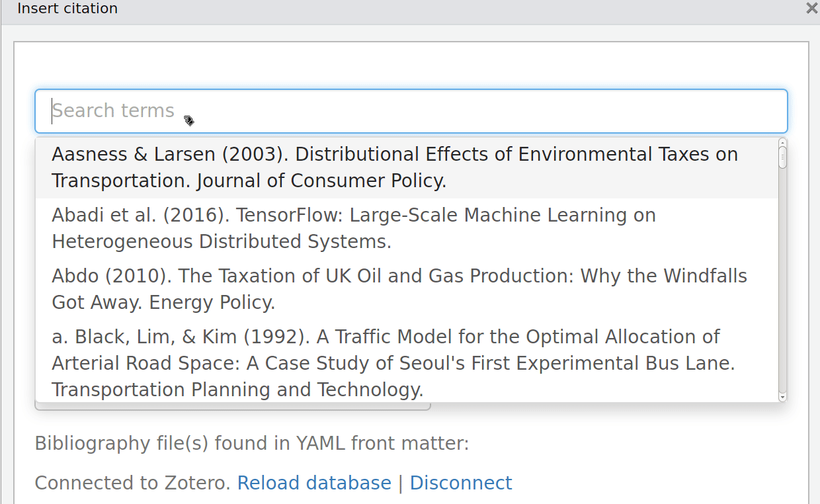
Task: Click the Bibliography file(s) found label
Action: [x=251, y=443]
